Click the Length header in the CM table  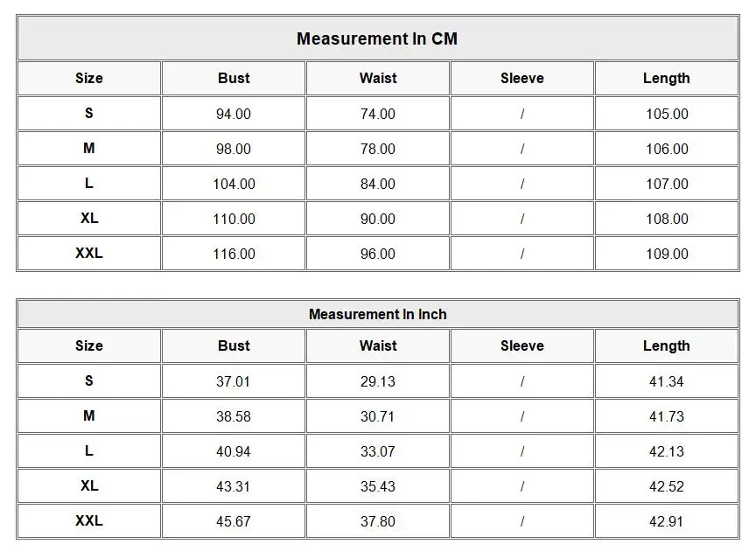(666, 78)
